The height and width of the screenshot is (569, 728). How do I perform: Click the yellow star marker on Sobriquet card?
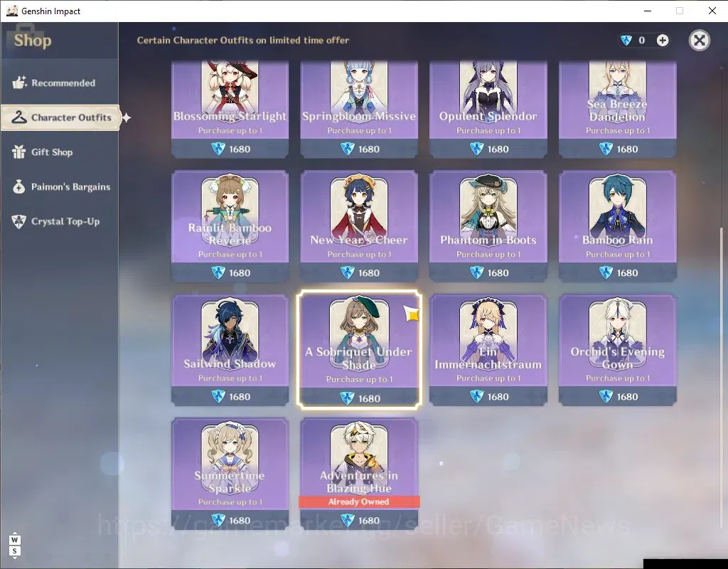pos(411,314)
